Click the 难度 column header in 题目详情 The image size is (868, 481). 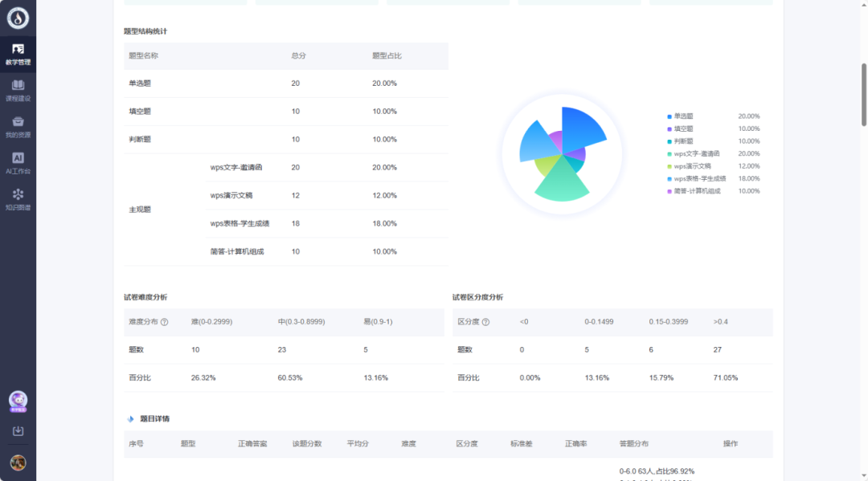pyautogui.click(x=408, y=443)
